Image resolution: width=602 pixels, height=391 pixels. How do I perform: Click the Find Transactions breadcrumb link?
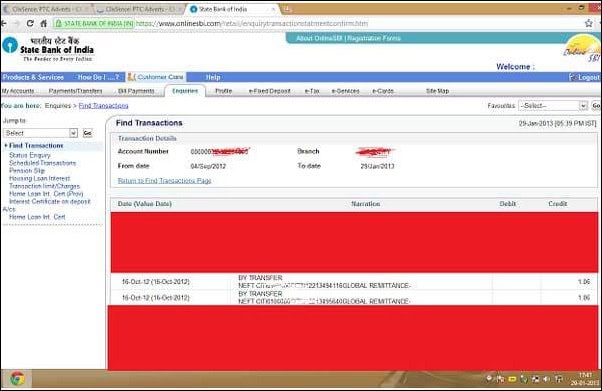pyautogui.click(x=103, y=106)
